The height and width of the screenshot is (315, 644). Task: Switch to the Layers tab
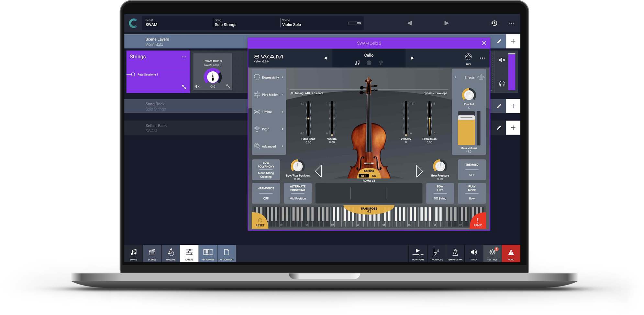189,254
